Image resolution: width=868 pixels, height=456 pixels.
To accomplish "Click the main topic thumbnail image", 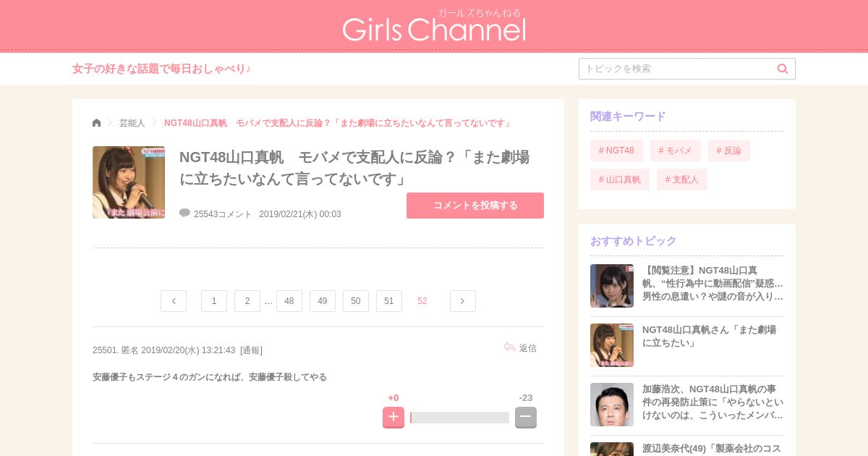I will [129, 182].
